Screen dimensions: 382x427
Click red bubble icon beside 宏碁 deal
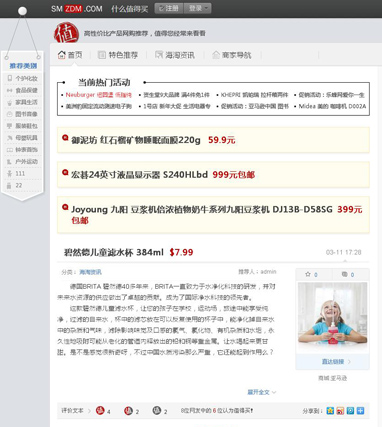(x=65, y=172)
